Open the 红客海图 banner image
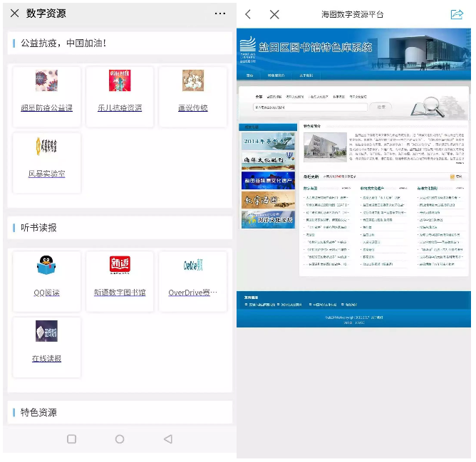 click(268, 199)
